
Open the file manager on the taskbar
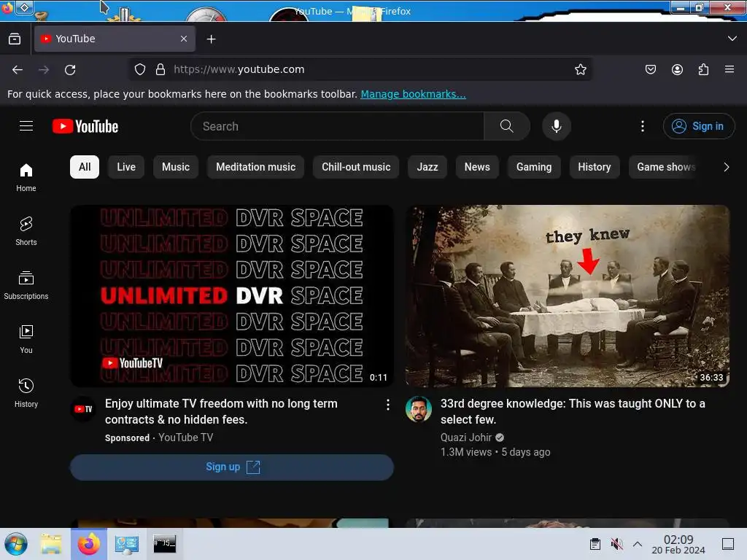(x=51, y=544)
